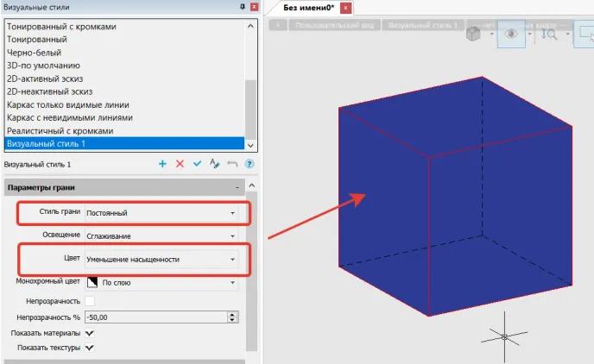The height and width of the screenshot is (364, 594).
Task: Pin the Визуальные стили panel
Action: (x=241, y=7)
